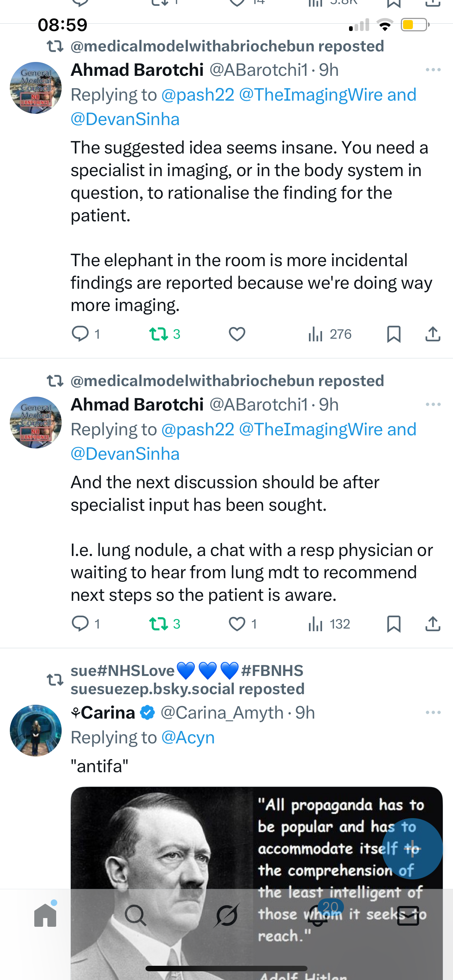Open more options on Carina's tweet
Screen dimensions: 453x980
pyautogui.click(x=433, y=712)
